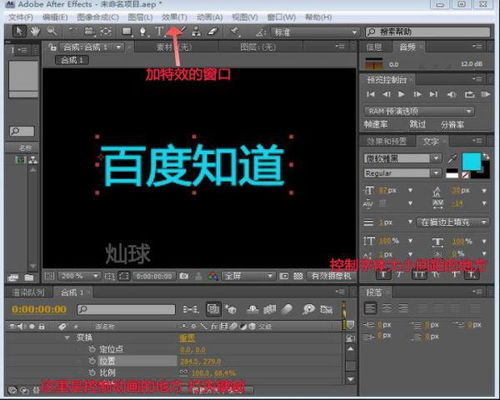Take a snapshot with the camera icon
The height and width of the screenshot is (400, 500).
184,276
